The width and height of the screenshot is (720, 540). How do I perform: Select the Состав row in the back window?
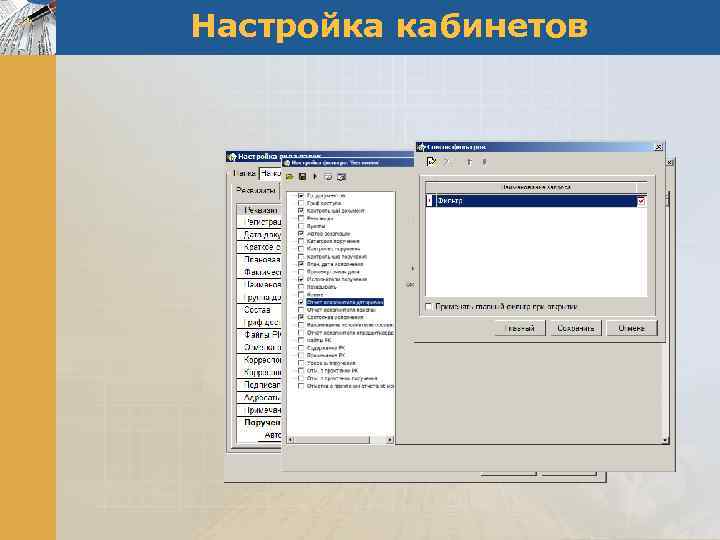click(x=259, y=310)
